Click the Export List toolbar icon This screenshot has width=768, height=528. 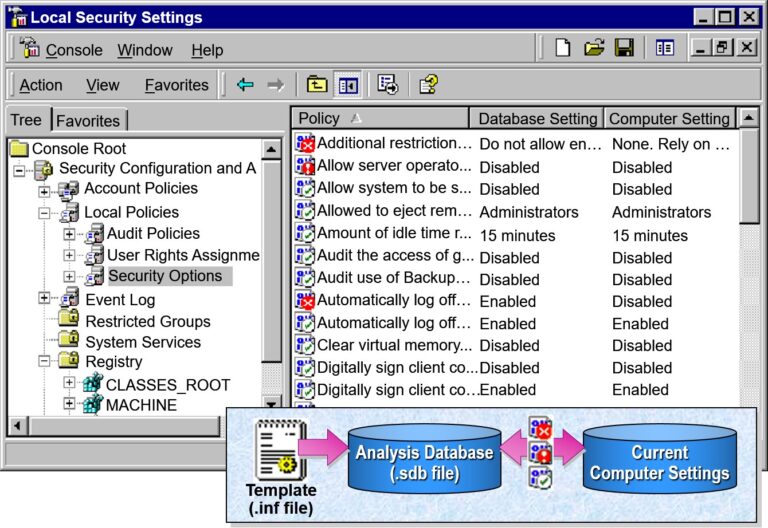coord(387,85)
